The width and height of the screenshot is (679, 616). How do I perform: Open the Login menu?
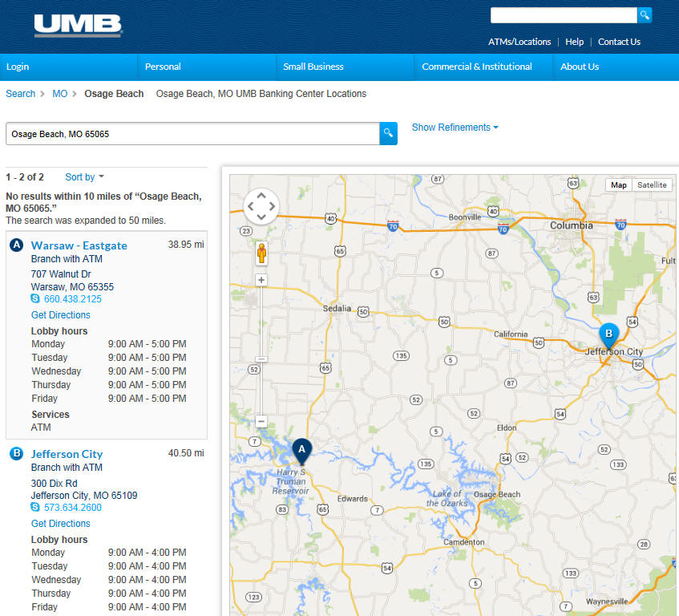coord(18,67)
